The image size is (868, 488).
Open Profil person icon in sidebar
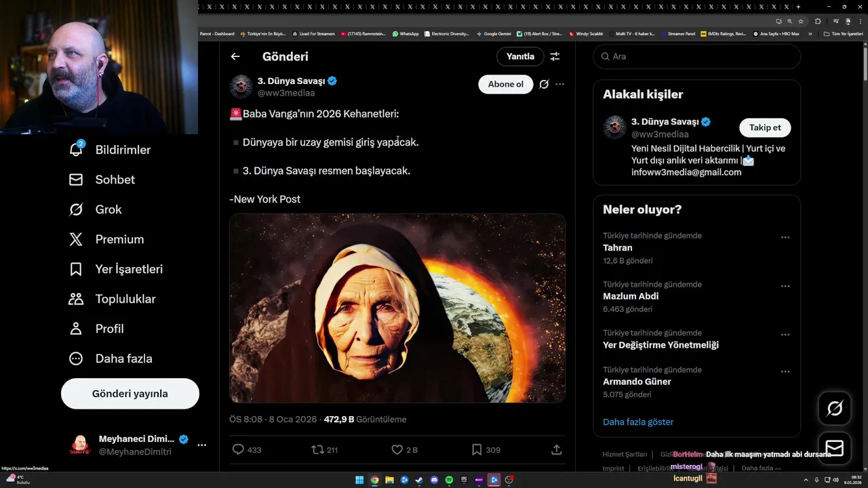click(76, 329)
